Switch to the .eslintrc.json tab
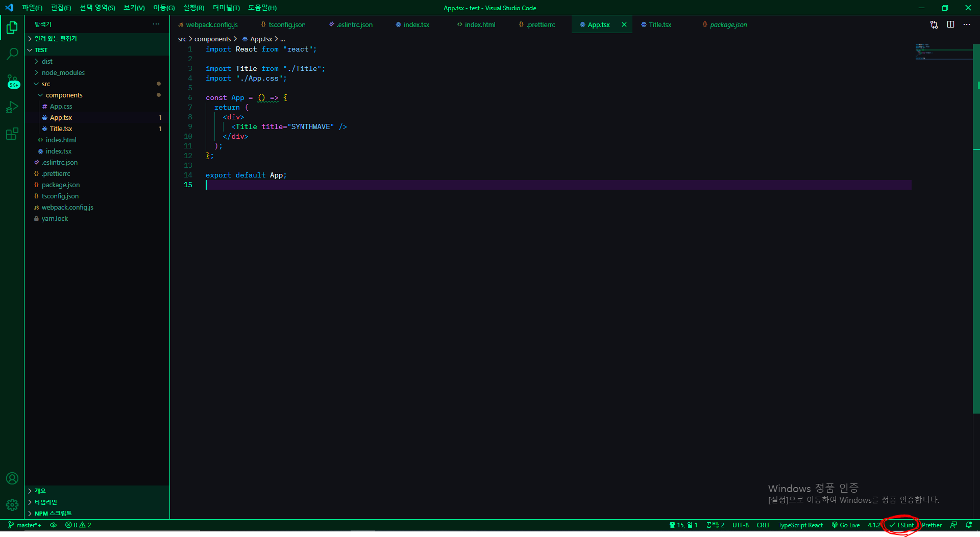The image size is (980, 537). [354, 24]
